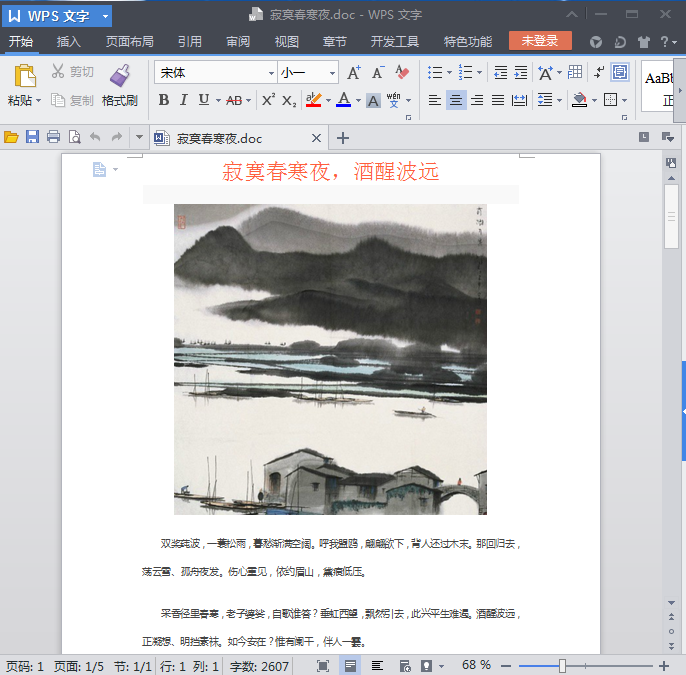Click the full screen icon in status bar

323,666
